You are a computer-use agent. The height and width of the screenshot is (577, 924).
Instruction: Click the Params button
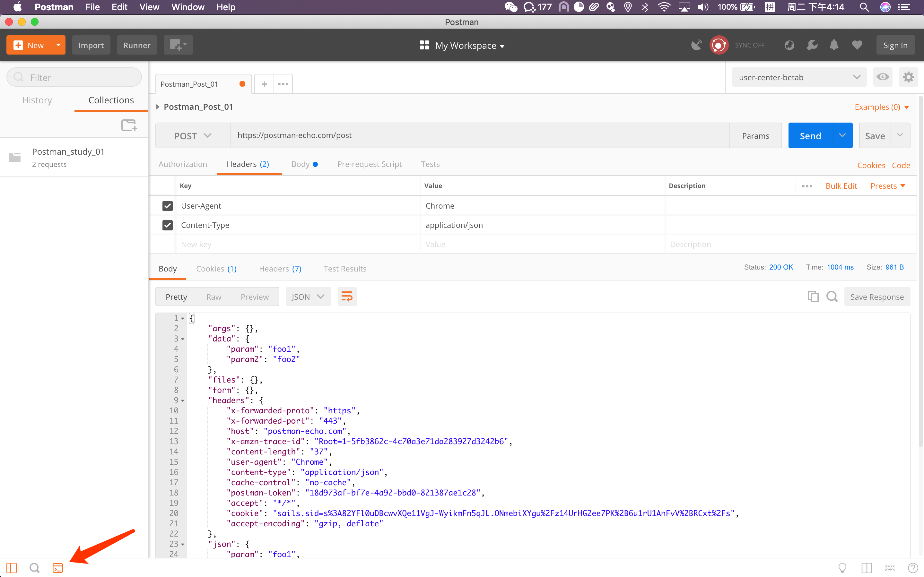(755, 135)
